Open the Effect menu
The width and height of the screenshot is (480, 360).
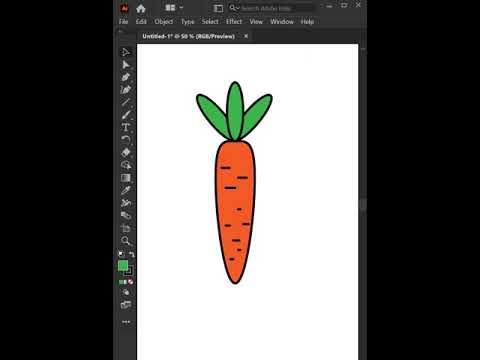click(234, 22)
